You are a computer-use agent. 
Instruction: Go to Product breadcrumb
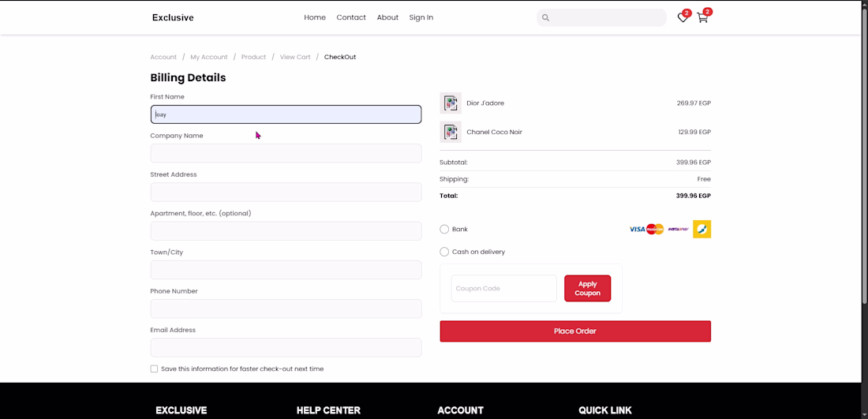(x=253, y=57)
